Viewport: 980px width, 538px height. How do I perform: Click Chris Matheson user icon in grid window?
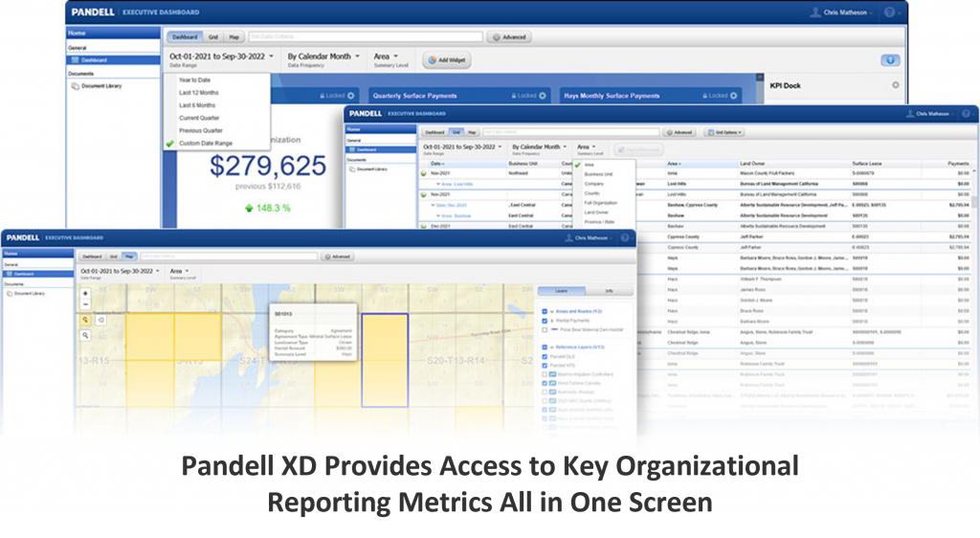pyautogui.click(x=910, y=114)
